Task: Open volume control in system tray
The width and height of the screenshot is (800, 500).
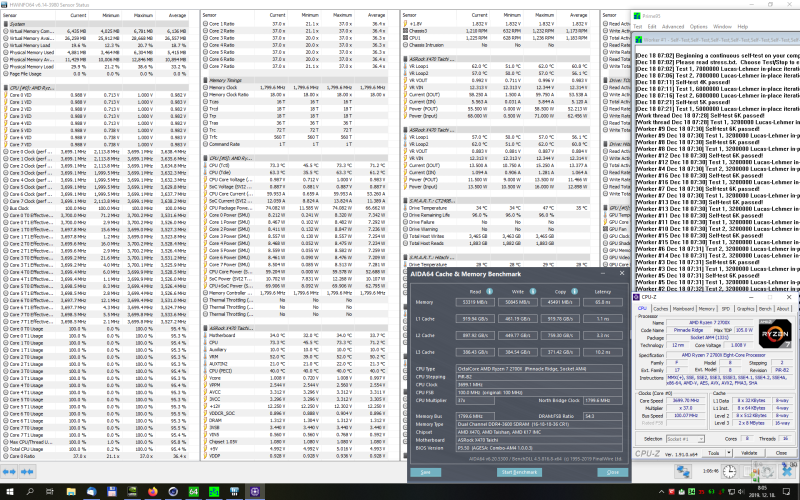Action: (741, 492)
